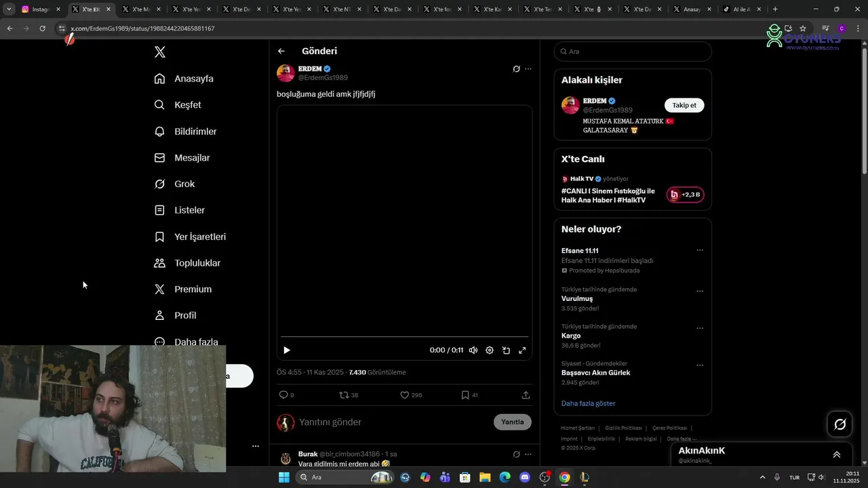Like the post with 296 likes

(411, 395)
